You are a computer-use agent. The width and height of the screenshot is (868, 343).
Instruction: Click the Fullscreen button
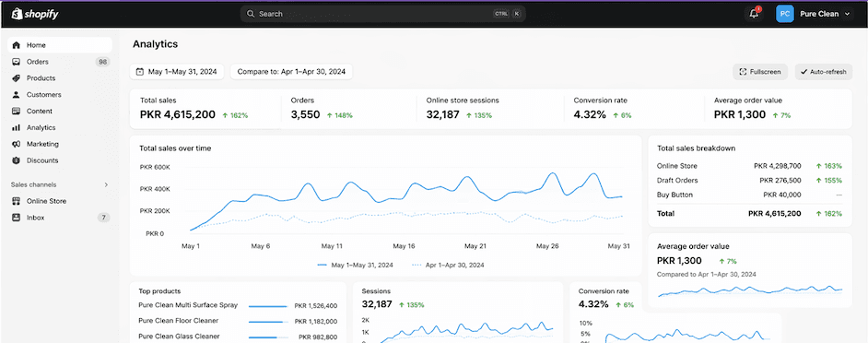tap(760, 72)
